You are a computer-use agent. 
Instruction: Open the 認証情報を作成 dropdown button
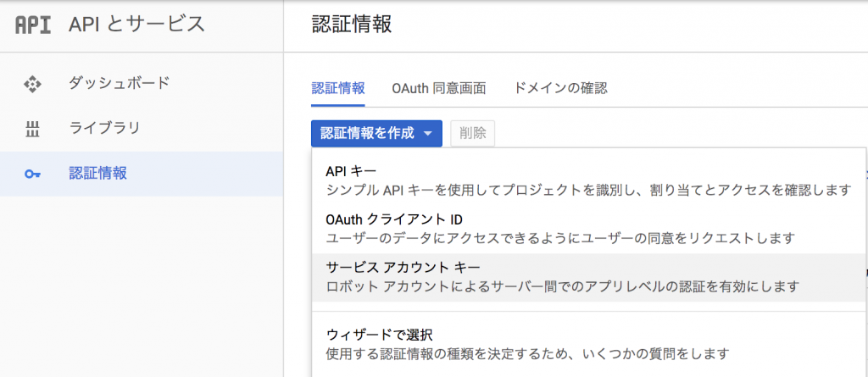[376, 133]
